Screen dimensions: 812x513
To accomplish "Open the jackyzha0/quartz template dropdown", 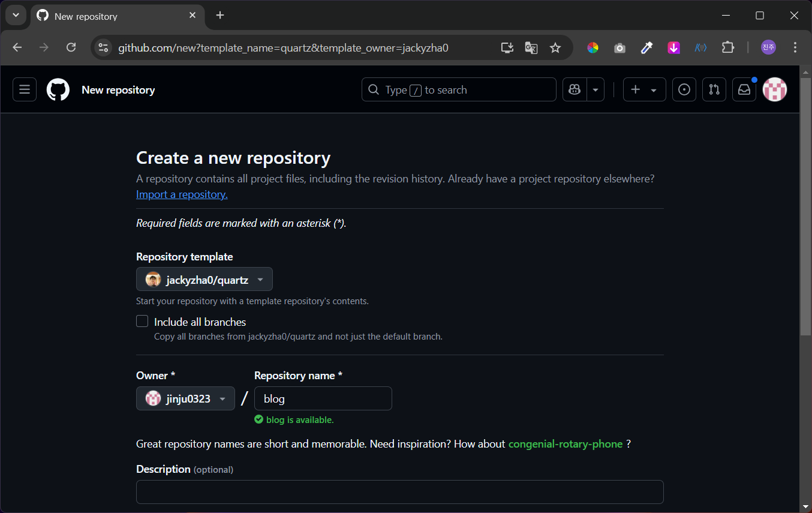I will 204,279.
